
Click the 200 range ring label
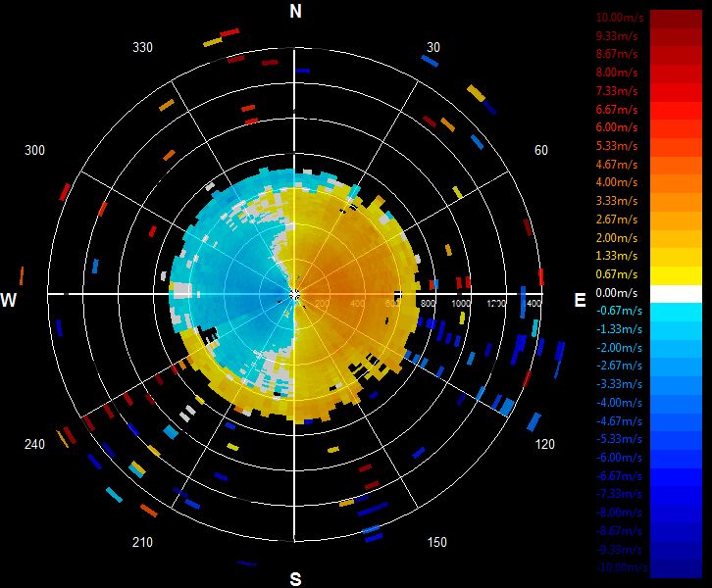322,303
